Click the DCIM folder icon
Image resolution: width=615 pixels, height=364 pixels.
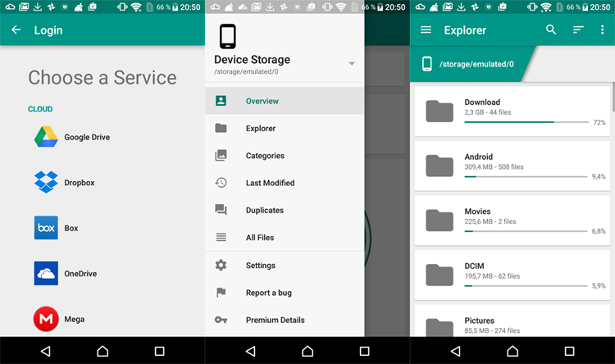[440, 275]
